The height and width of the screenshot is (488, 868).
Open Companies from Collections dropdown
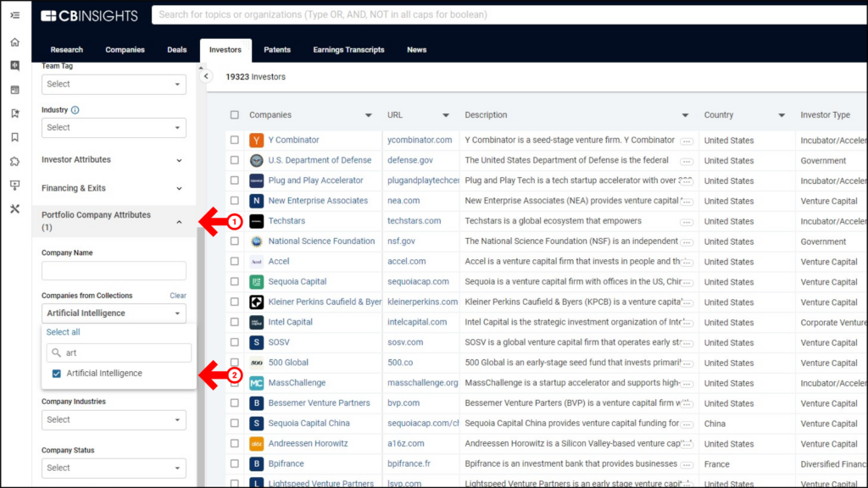114,313
